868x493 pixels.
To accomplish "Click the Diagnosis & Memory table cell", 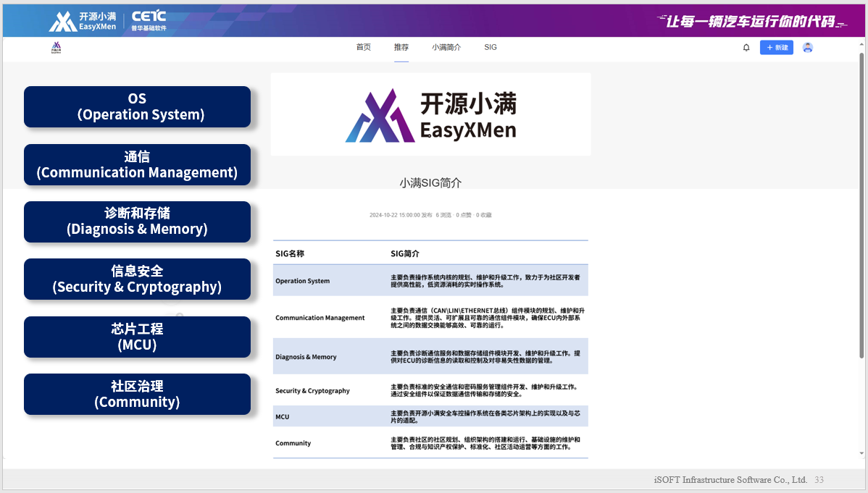I will [306, 357].
